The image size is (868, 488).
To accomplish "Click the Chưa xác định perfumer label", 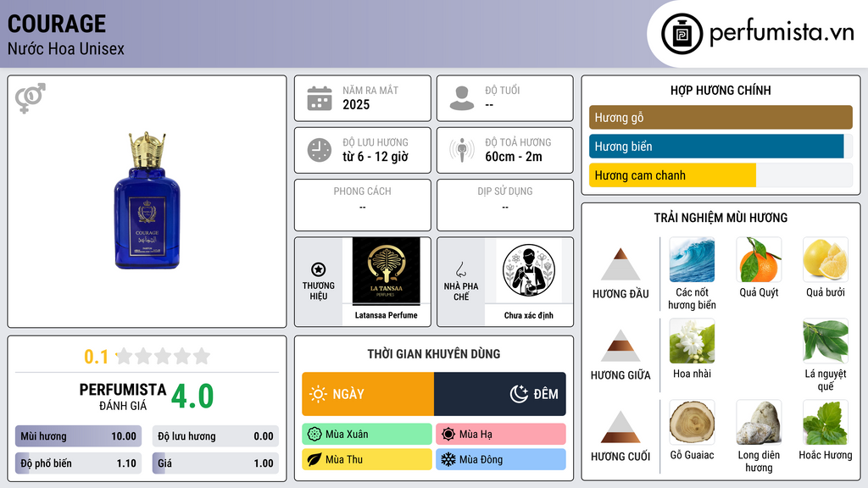I will point(529,315).
